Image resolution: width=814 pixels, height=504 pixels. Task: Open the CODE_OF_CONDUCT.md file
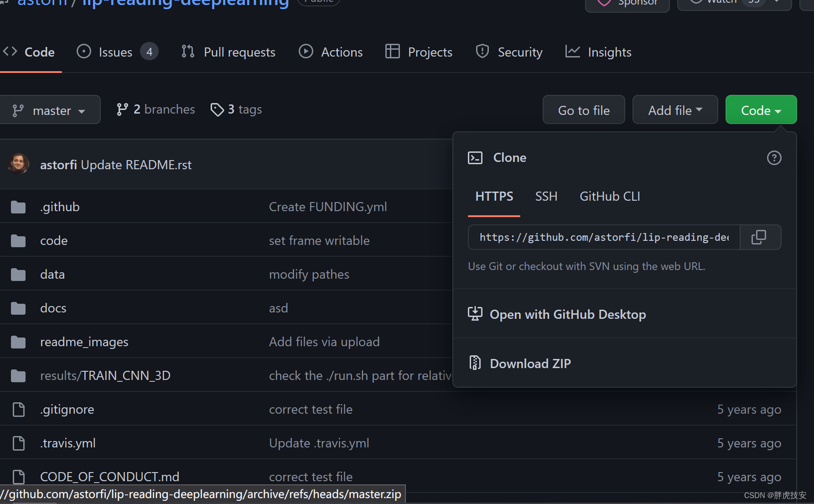pos(110,477)
